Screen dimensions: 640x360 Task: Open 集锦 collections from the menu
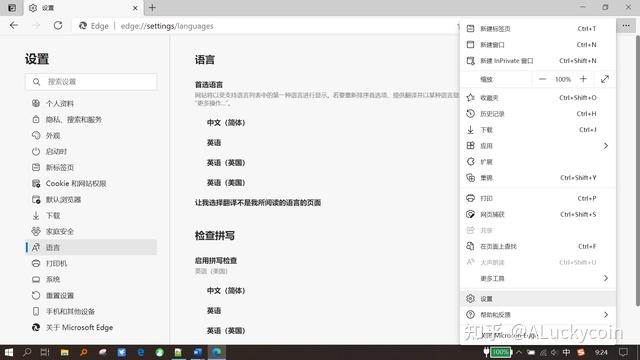pyautogui.click(x=538, y=178)
